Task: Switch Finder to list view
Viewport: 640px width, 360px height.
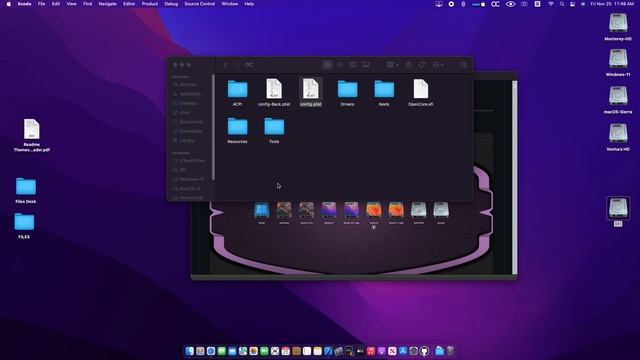Action: (340, 64)
